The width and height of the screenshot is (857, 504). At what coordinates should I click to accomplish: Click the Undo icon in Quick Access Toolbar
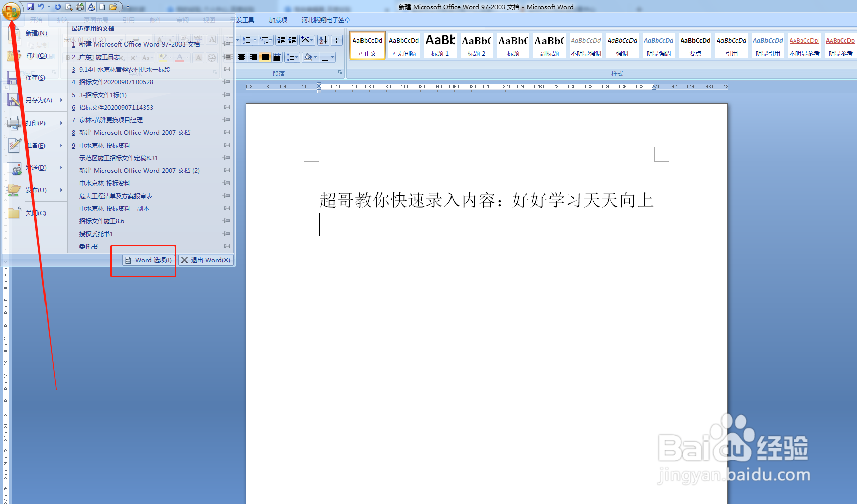pos(41,7)
